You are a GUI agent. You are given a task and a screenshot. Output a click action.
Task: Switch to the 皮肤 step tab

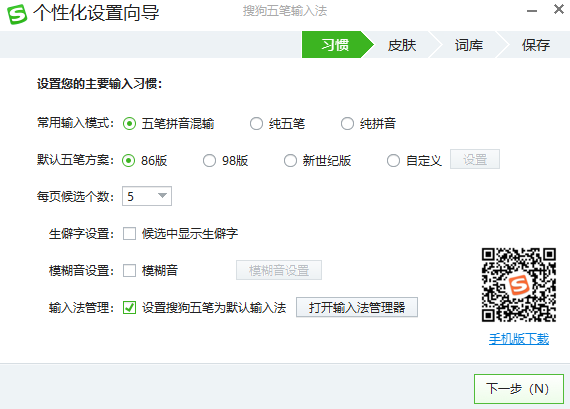click(x=402, y=45)
